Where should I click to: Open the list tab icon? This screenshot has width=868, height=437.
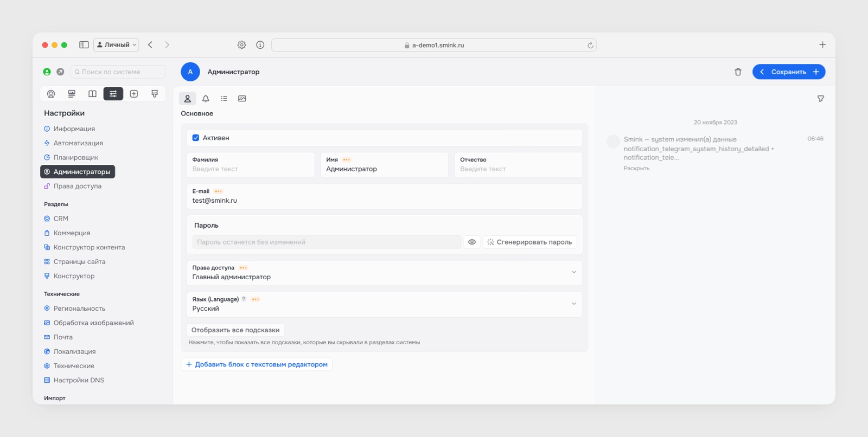click(224, 99)
